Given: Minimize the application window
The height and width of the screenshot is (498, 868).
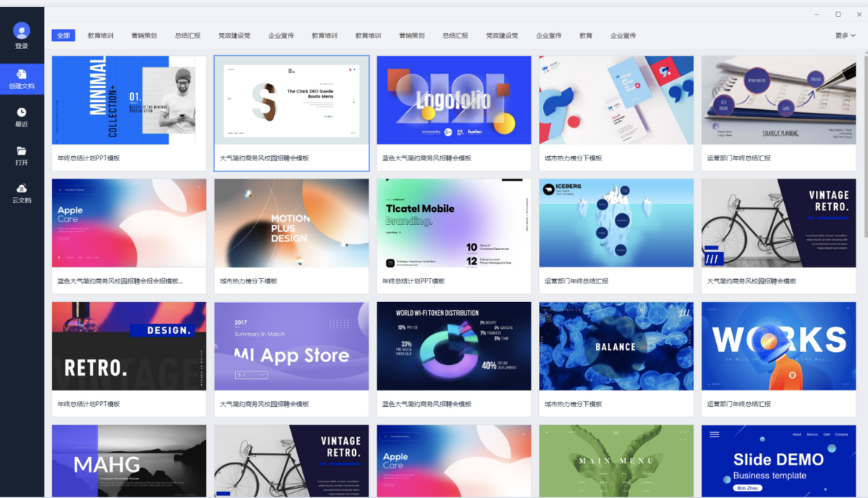Looking at the screenshot, I should [817, 14].
